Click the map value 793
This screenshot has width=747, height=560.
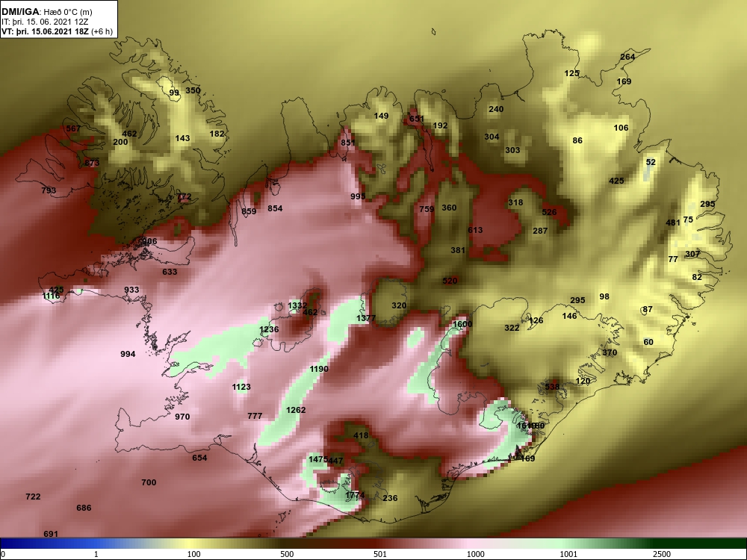tap(49, 190)
